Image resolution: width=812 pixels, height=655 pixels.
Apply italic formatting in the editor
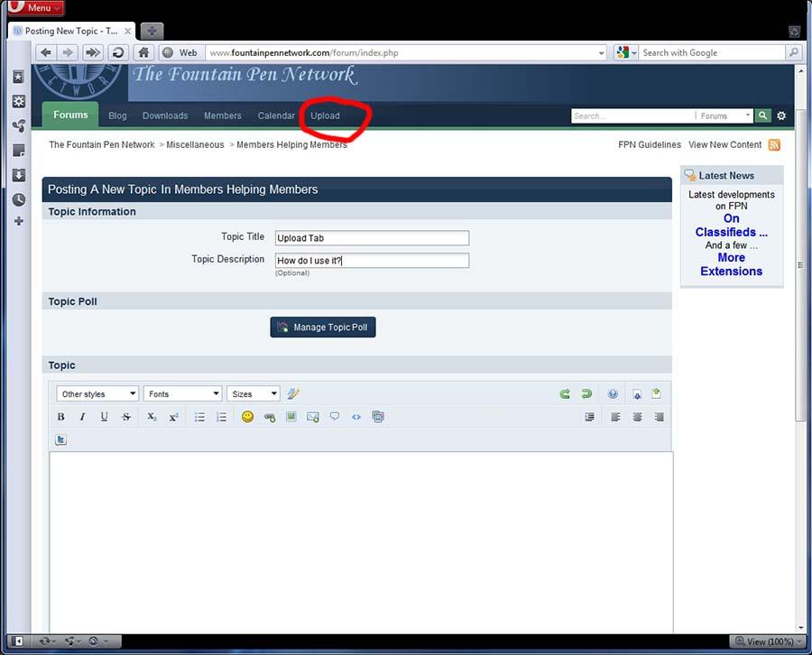[x=82, y=417]
